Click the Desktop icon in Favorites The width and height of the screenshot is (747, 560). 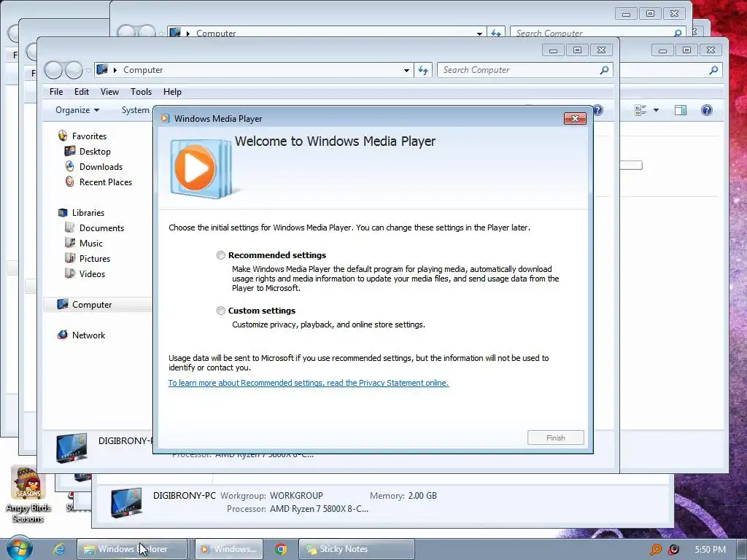(70, 151)
